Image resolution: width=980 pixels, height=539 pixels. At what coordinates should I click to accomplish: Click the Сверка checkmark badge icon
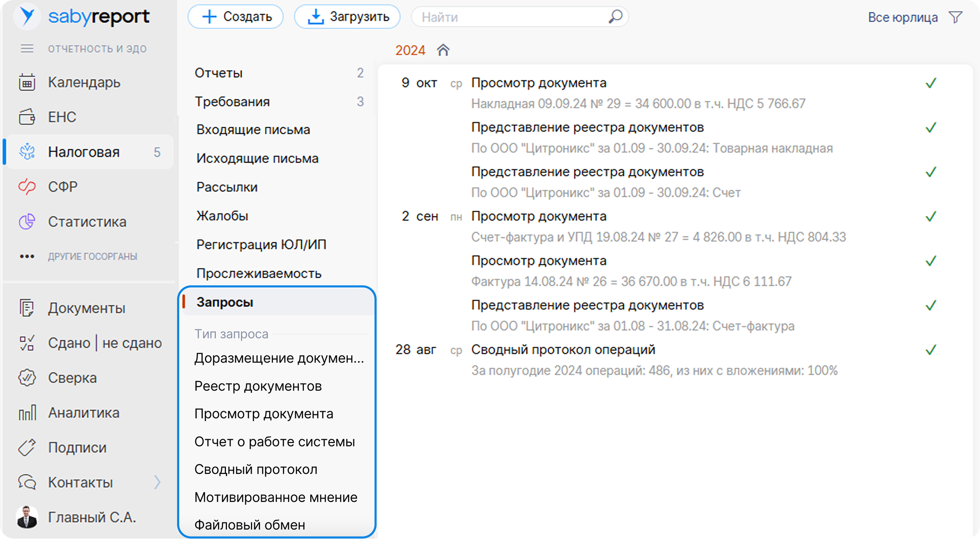pos(27,378)
